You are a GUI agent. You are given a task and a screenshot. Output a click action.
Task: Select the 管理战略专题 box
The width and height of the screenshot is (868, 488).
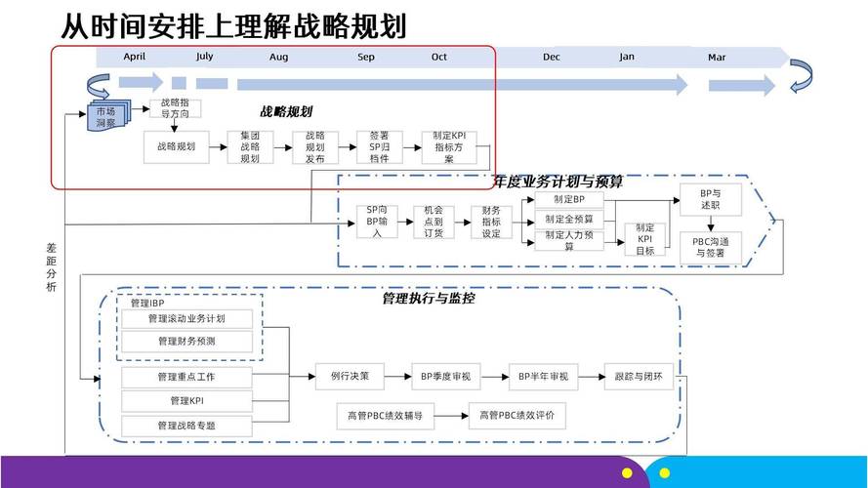(186, 427)
